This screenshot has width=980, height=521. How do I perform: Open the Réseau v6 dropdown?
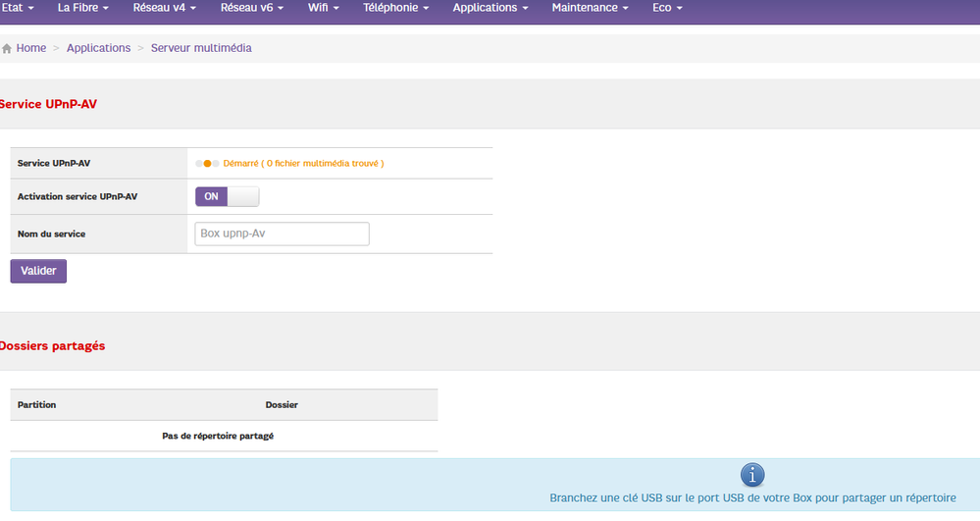coord(251,8)
